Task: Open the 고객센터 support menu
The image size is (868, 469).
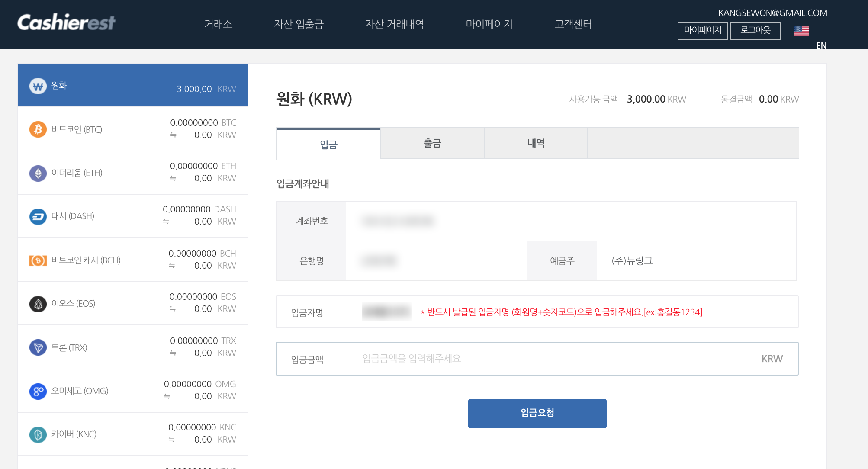Action: 573,24
